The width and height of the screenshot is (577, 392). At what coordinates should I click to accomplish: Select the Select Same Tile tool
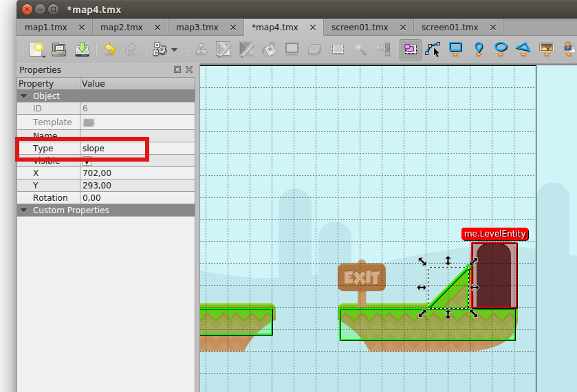click(384, 49)
